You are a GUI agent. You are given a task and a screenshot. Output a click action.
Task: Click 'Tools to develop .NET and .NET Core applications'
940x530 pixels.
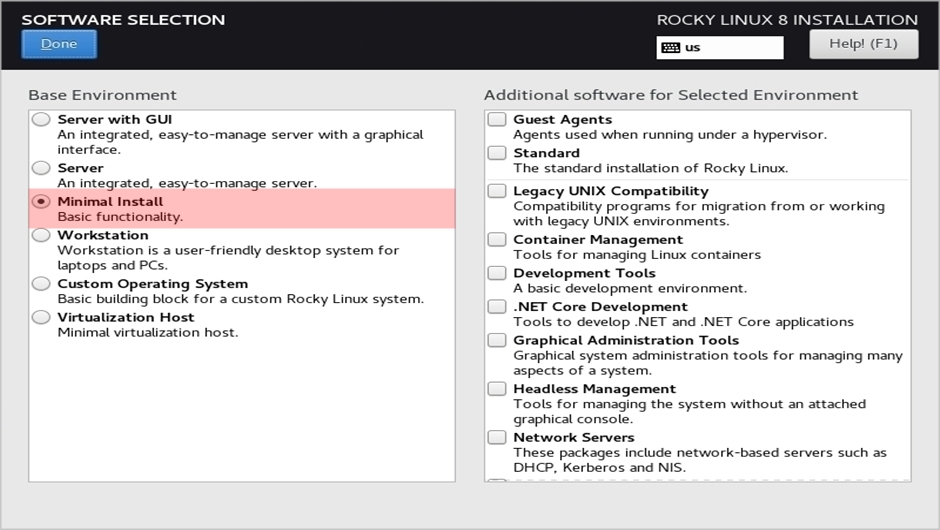pyautogui.click(x=683, y=322)
